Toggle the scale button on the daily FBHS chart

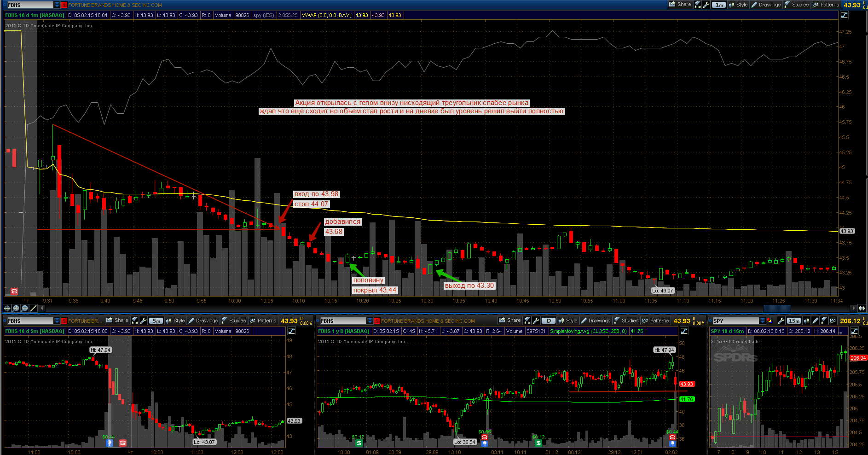point(684,331)
